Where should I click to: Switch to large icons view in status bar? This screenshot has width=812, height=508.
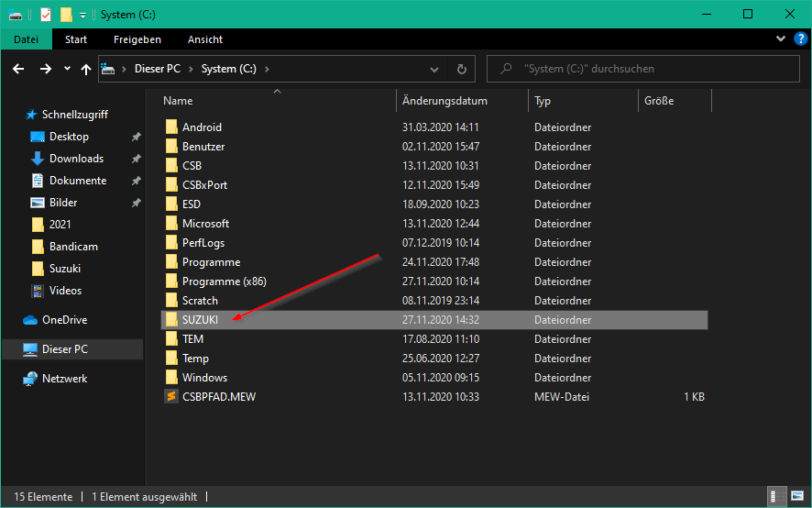(797, 497)
